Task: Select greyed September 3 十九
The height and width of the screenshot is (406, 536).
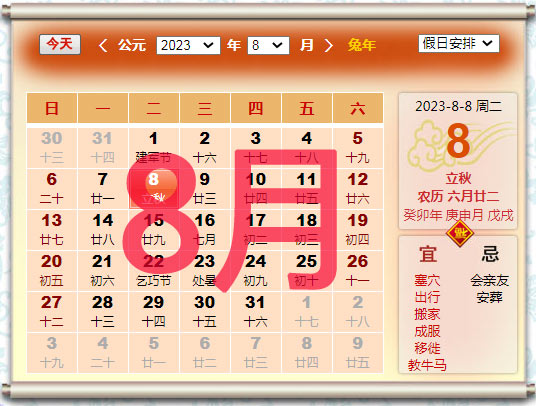Action: coord(52,353)
